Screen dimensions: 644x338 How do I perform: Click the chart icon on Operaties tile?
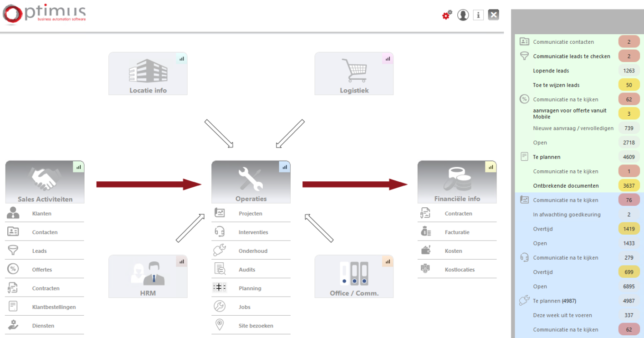click(285, 167)
